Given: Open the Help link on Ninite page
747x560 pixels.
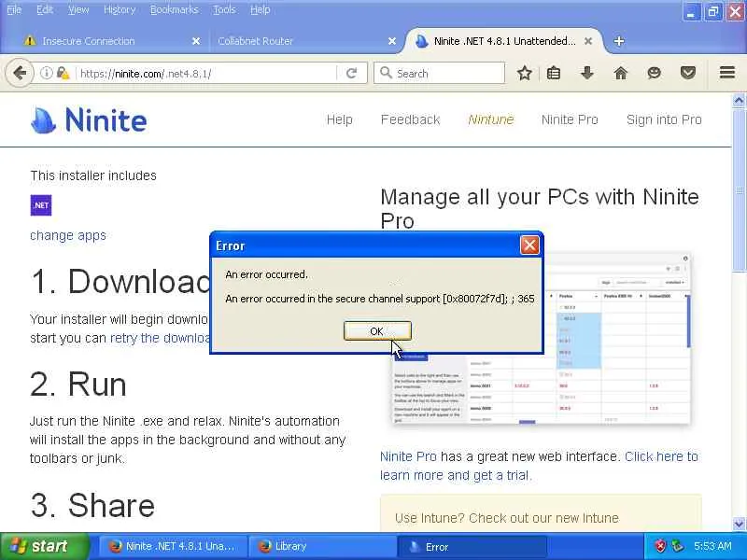Looking at the screenshot, I should coord(339,119).
